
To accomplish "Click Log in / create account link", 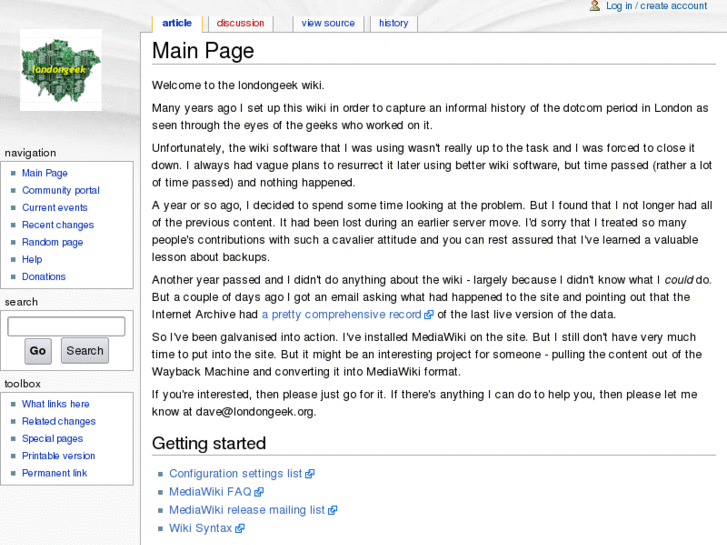I will pyautogui.click(x=657, y=6).
